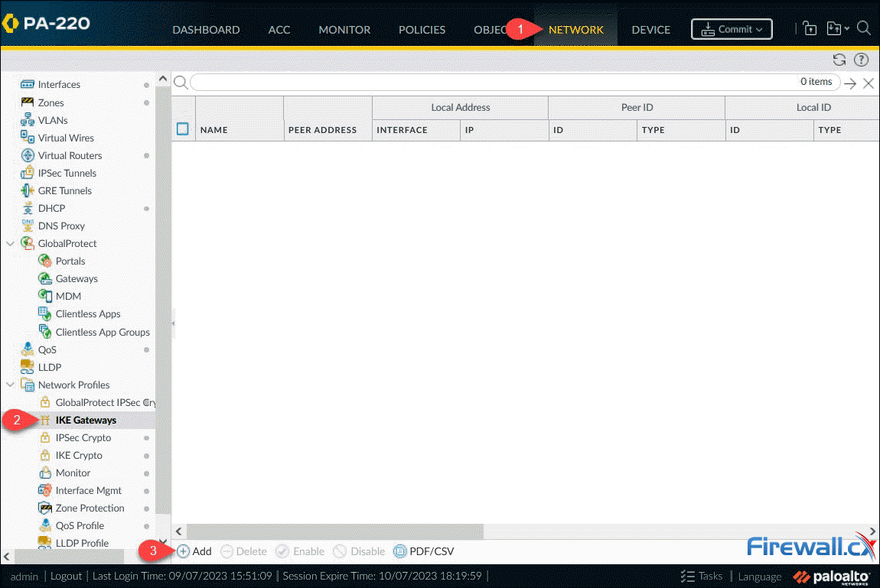Go to Virtual Routers

coord(70,155)
